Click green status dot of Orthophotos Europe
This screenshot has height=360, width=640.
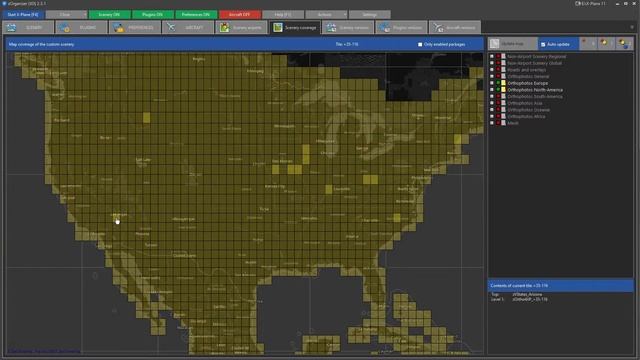tap(498, 83)
